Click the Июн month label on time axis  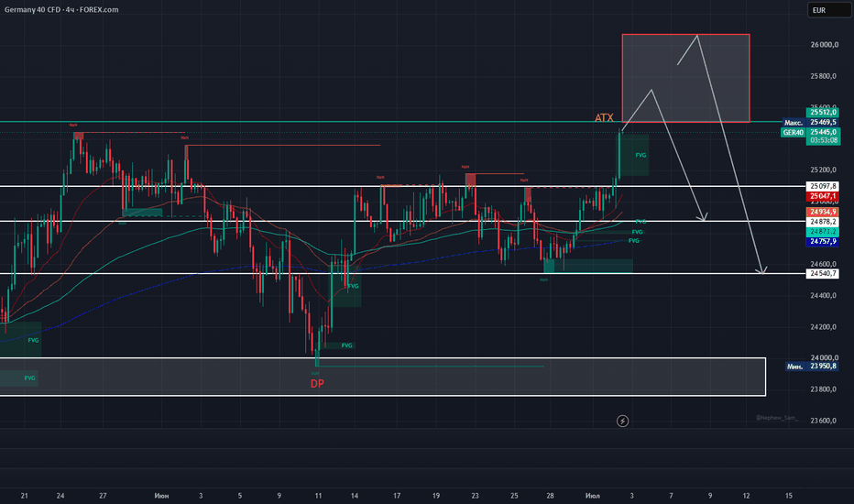[162, 496]
